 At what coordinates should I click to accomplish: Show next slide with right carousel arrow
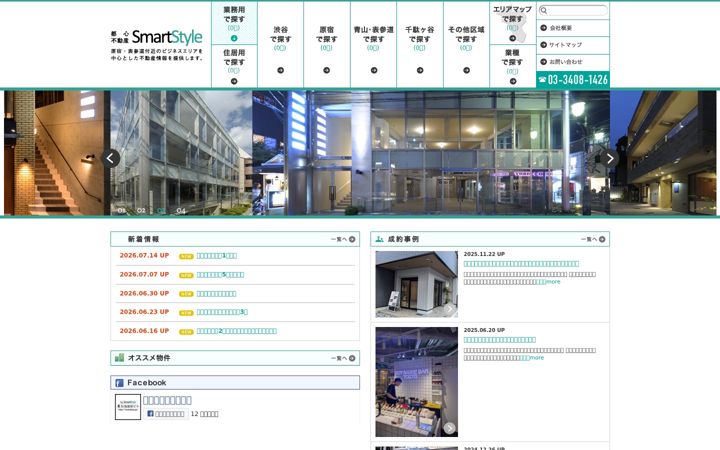pos(610,158)
